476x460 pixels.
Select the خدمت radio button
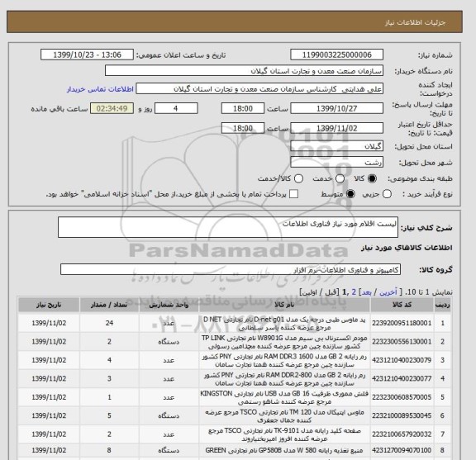[340, 178]
